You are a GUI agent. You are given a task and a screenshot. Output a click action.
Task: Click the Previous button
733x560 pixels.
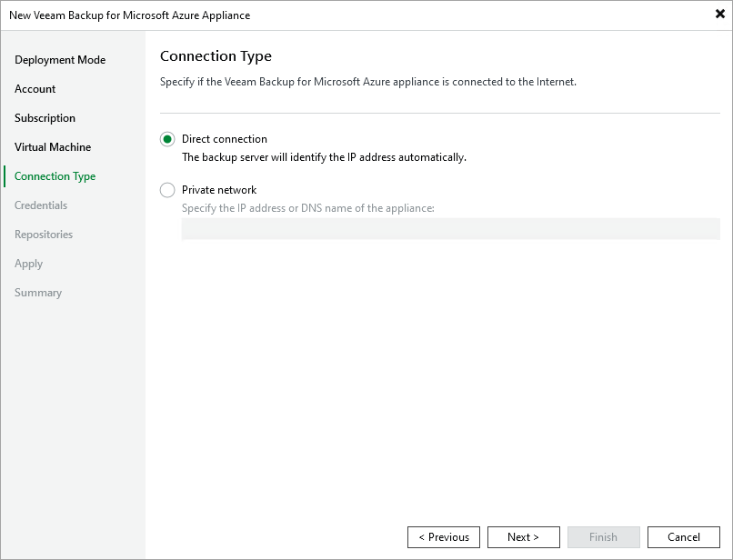click(x=444, y=536)
